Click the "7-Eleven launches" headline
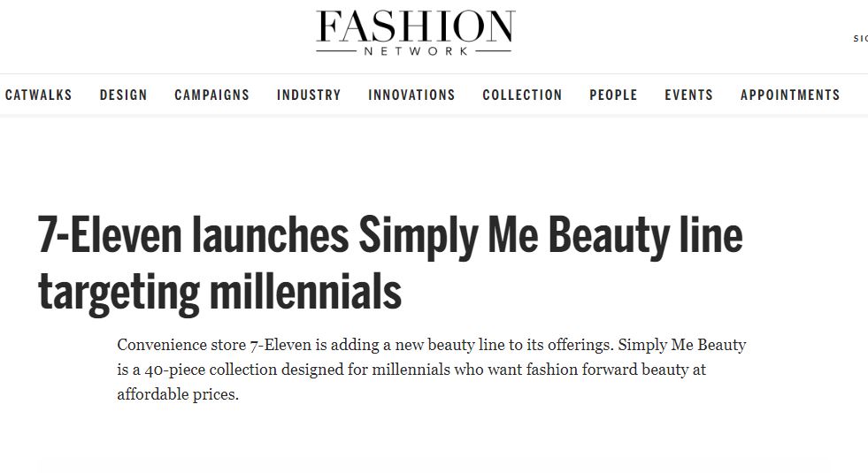 pyautogui.click(x=193, y=236)
